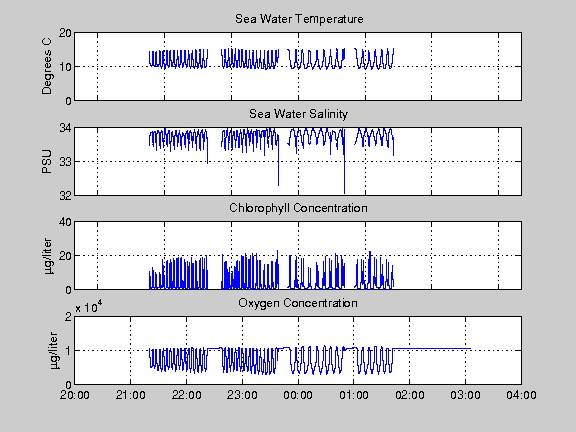Click the Sea Water Salinity title

[x=298, y=114]
